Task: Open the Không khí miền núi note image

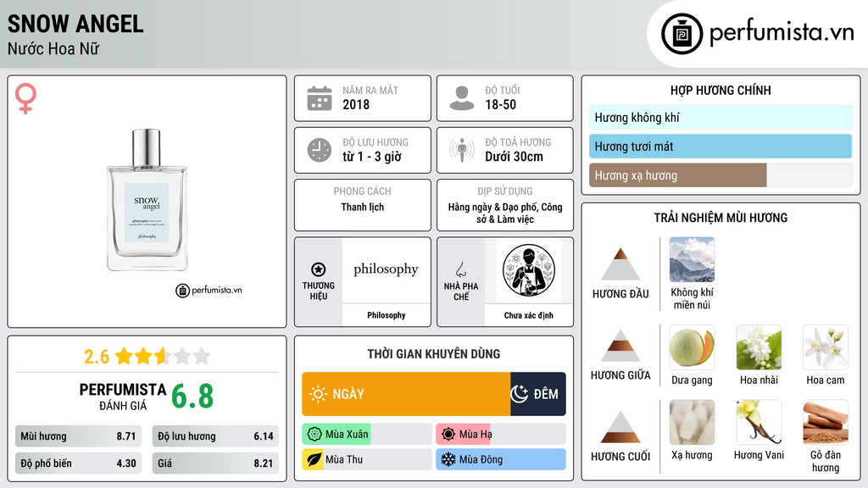Action: pos(692,259)
